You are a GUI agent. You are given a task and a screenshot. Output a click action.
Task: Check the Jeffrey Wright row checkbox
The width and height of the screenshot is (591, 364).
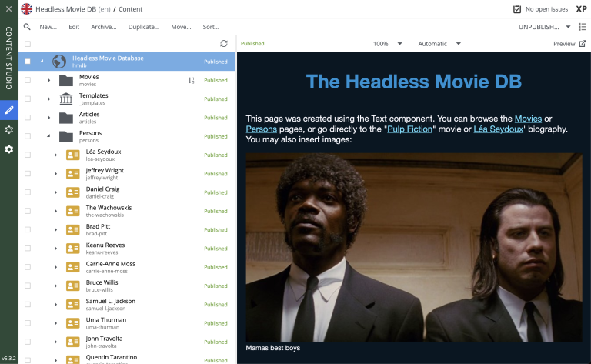pos(28,174)
